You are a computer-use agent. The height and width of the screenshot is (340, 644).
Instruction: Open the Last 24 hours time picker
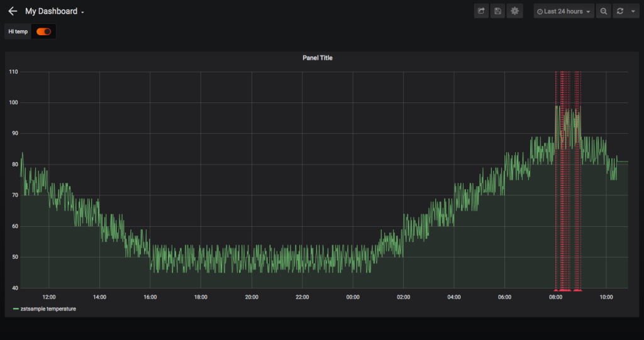[564, 11]
